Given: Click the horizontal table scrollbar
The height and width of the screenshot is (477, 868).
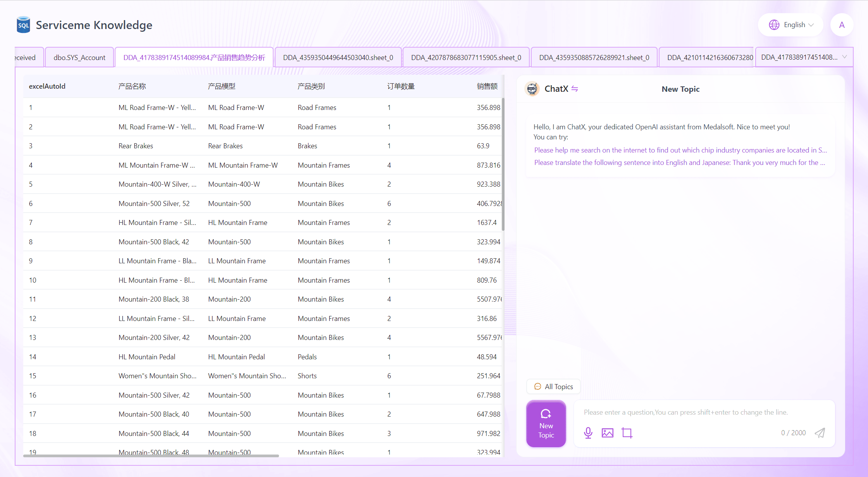Looking at the screenshot, I should pos(151,456).
